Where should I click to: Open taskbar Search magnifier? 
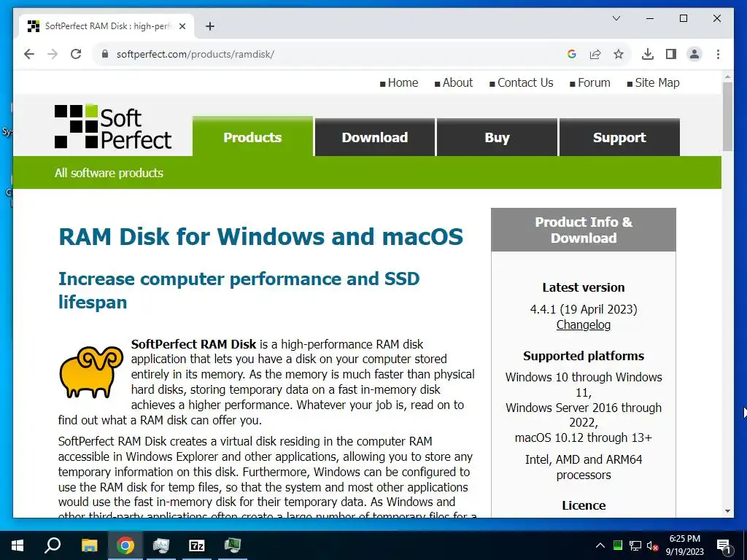[53, 545]
